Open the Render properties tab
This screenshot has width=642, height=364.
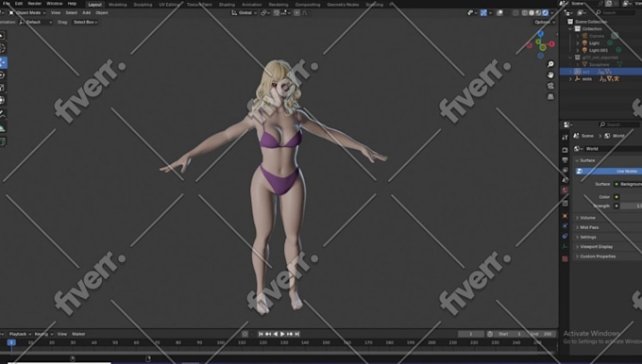(x=565, y=150)
